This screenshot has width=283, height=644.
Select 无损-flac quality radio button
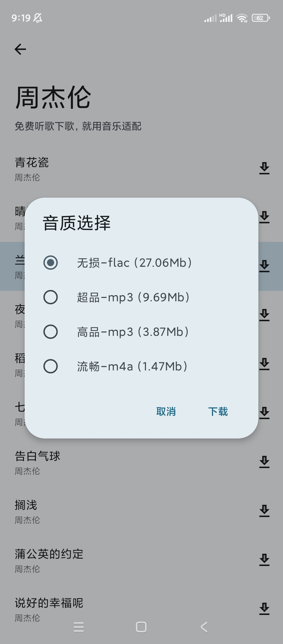click(x=51, y=263)
